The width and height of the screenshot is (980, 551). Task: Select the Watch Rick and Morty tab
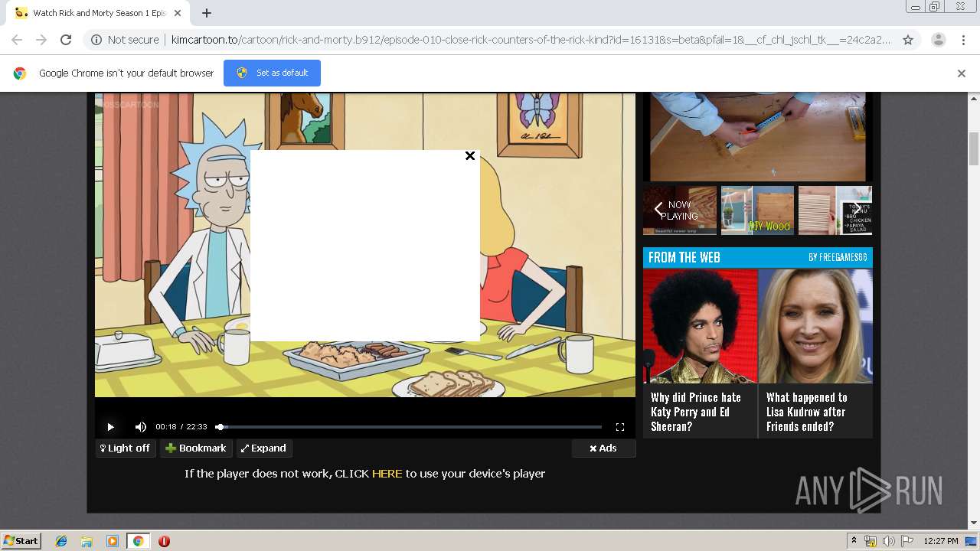click(100, 13)
